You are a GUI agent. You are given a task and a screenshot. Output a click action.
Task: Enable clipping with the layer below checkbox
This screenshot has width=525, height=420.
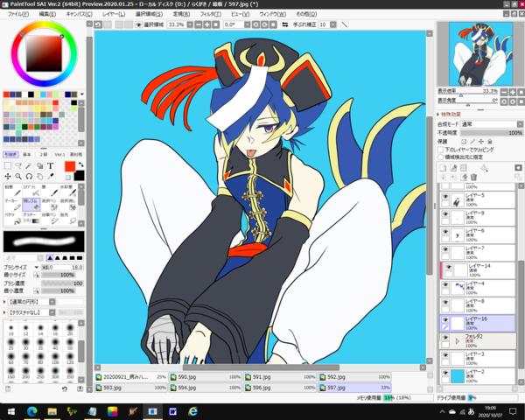pos(441,150)
